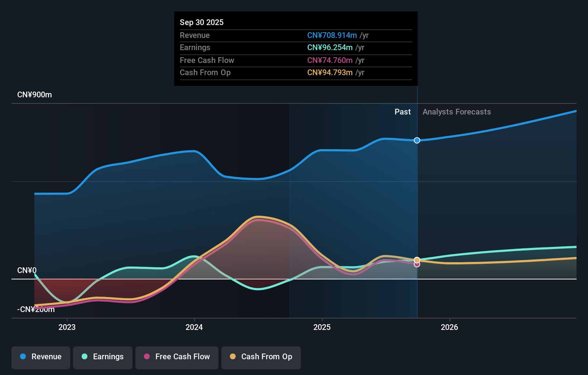Image resolution: width=588 pixels, height=375 pixels.
Task: Click the 2024 x-axis label
Action: click(x=194, y=327)
